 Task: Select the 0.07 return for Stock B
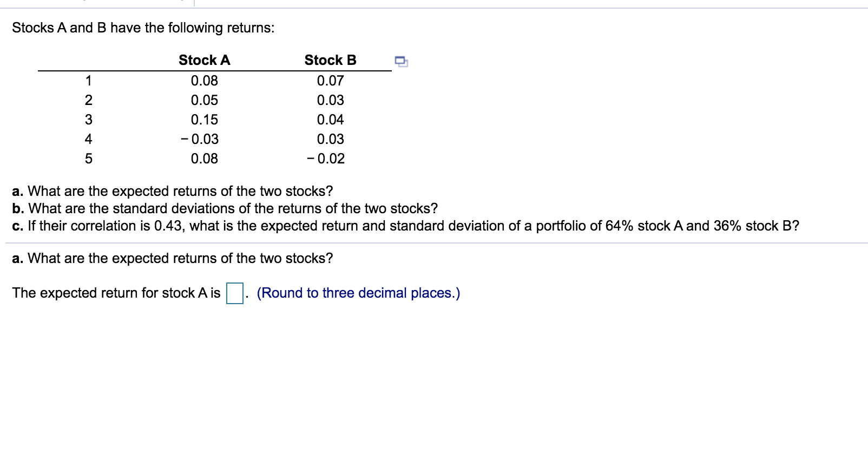click(x=330, y=80)
